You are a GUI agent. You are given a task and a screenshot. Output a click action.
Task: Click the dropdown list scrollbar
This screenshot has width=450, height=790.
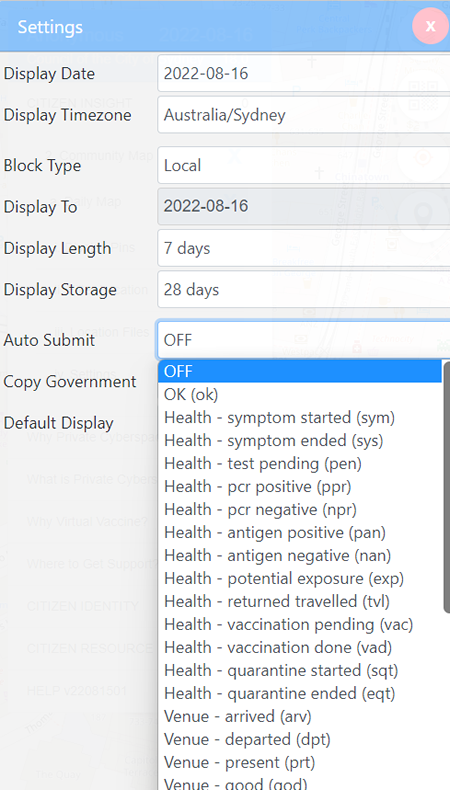point(446,487)
